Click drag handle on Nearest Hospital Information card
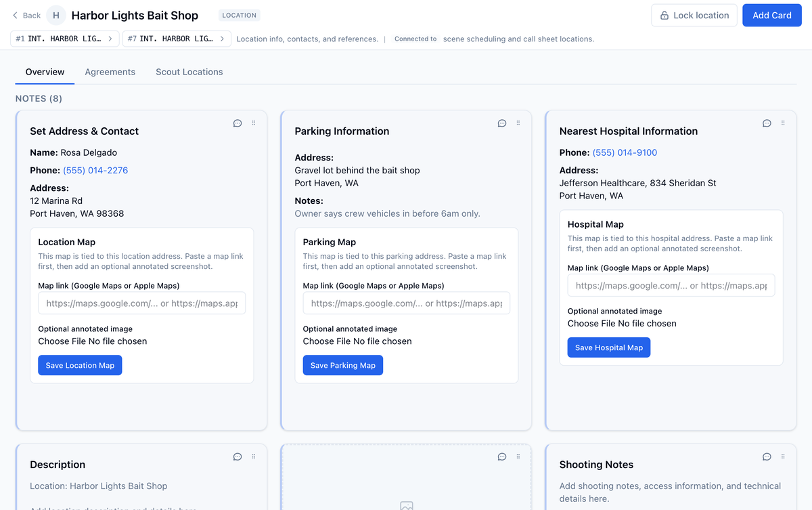The width and height of the screenshot is (812, 510). [783, 123]
